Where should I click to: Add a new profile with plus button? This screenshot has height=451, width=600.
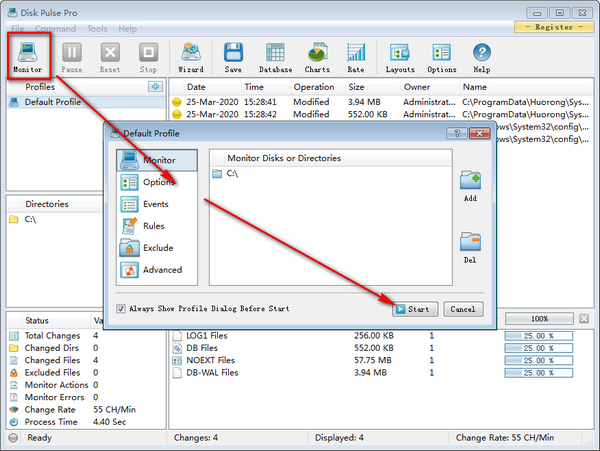click(x=155, y=87)
